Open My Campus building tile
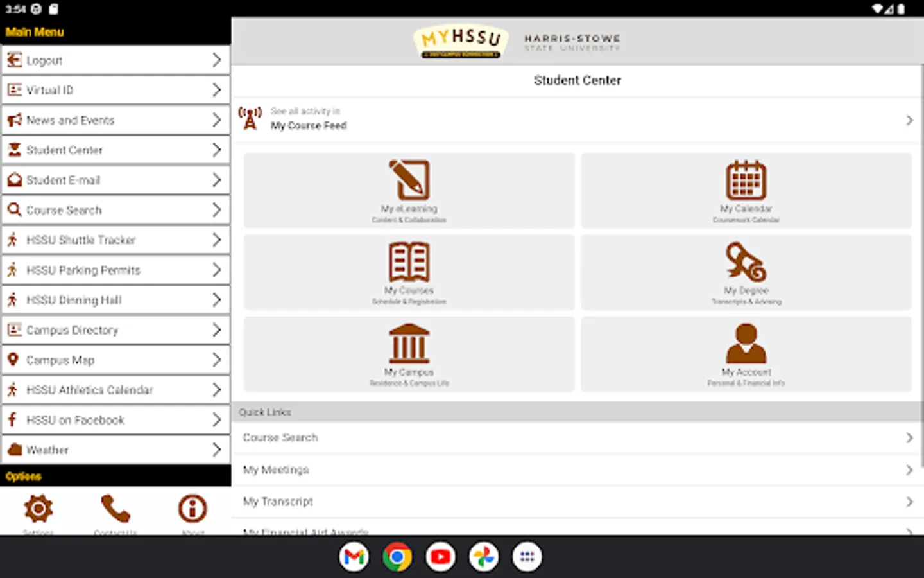Viewport: 924px width, 578px height. [409, 354]
